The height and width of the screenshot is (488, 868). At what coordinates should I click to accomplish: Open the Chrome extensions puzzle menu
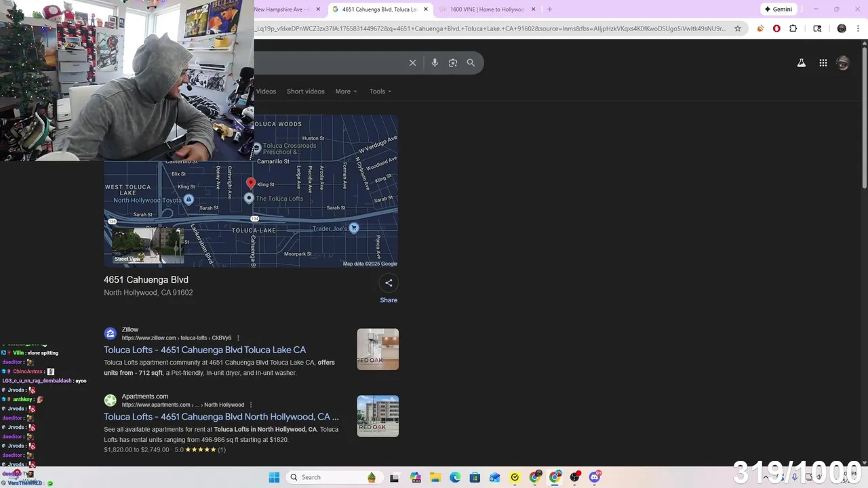(793, 28)
